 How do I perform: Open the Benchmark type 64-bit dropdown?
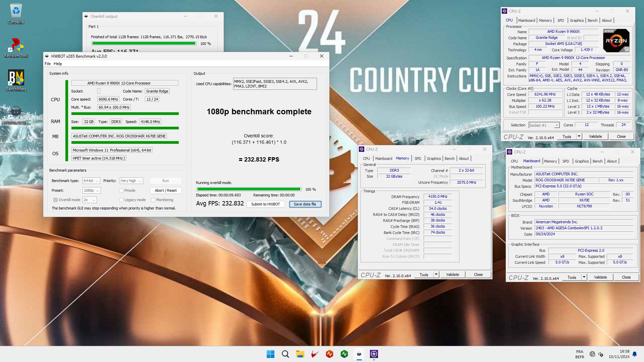[x=91, y=181]
